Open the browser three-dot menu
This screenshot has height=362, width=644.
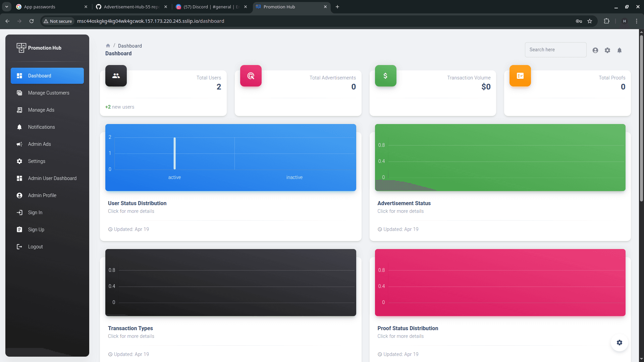[x=637, y=21]
